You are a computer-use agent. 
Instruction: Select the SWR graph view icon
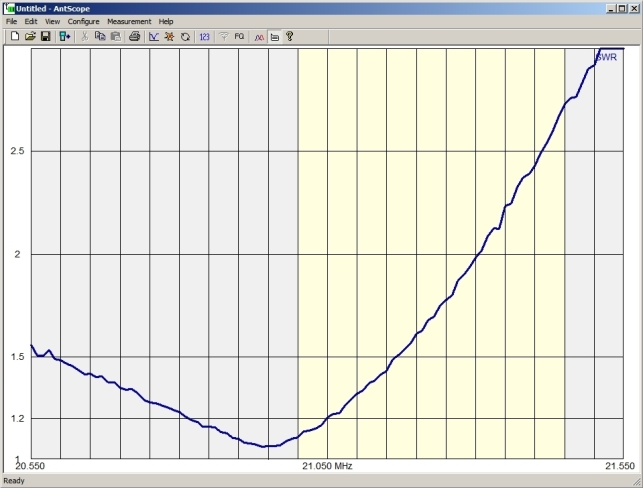[154, 36]
